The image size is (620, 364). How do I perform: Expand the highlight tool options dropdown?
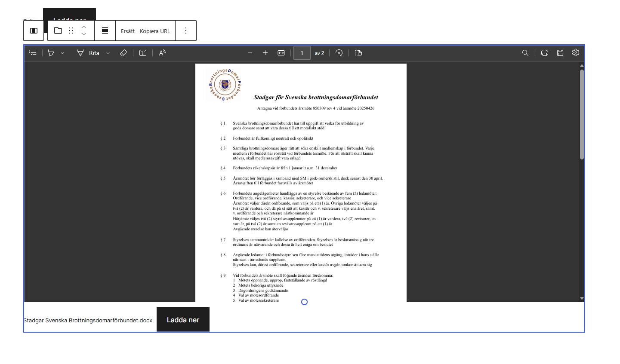tap(62, 53)
